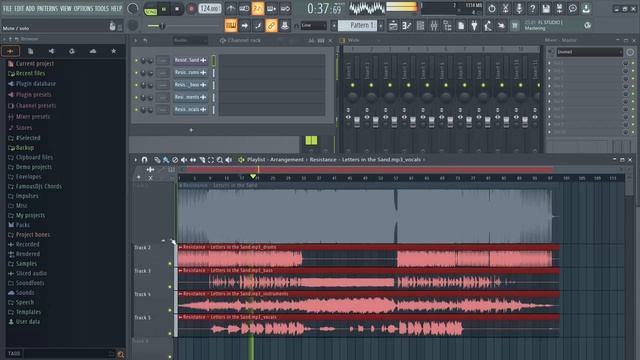The width and height of the screenshot is (640, 360).
Task: Toggle blend recording overdub icon
Action: coord(271,9)
